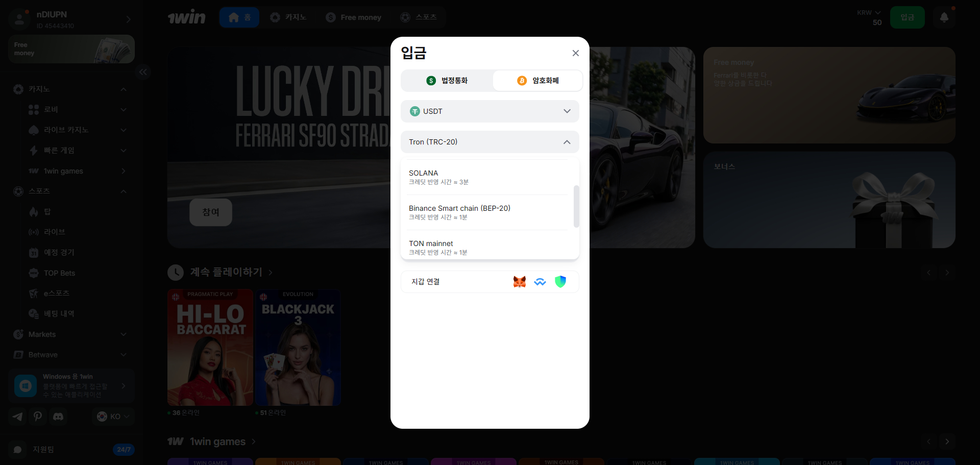Open 라이브 sports with broadcast icon
This screenshot has height=465, width=980.
[78, 232]
